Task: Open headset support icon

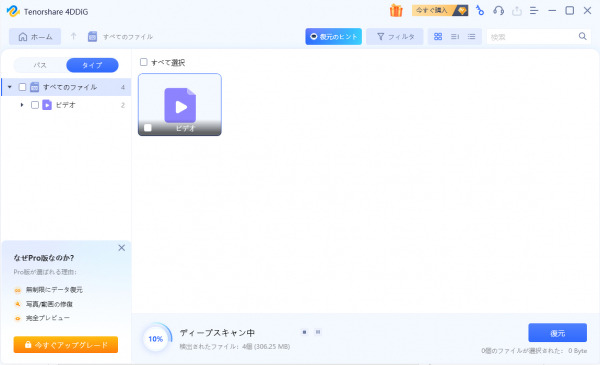Action: tap(498, 11)
